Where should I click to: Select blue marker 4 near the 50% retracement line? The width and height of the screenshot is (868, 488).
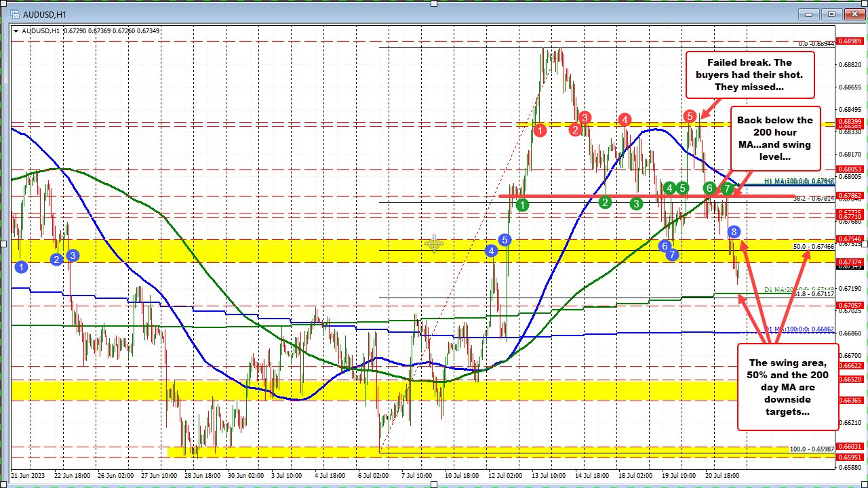491,251
